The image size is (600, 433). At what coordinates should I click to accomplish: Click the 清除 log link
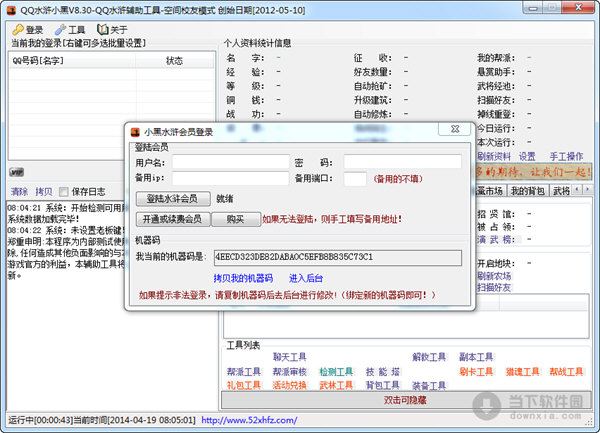(x=19, y=191)
